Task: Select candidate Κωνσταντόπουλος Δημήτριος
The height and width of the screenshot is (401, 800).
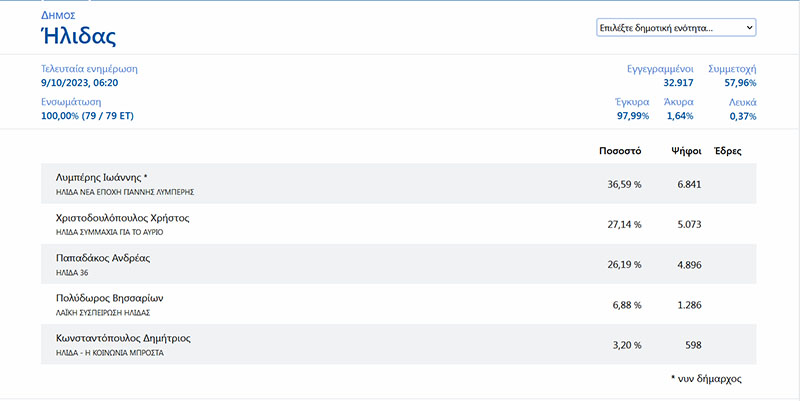Action: point(123,338)
